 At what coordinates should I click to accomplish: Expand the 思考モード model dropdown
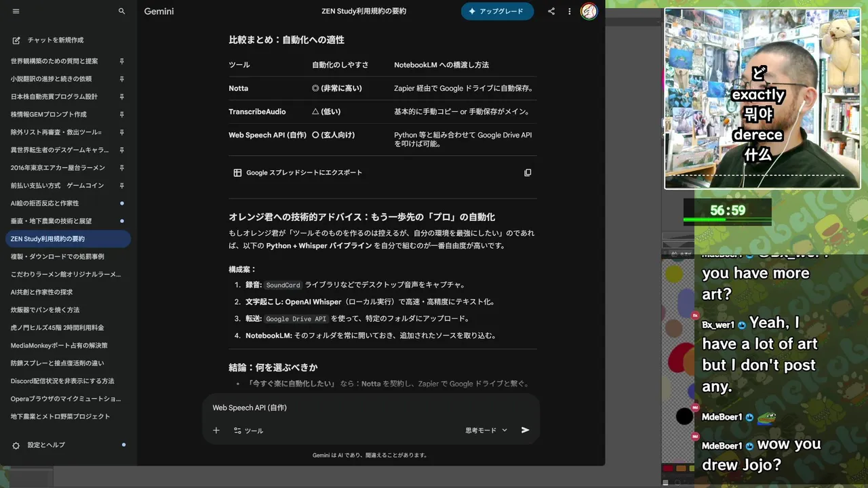point(486,430)
